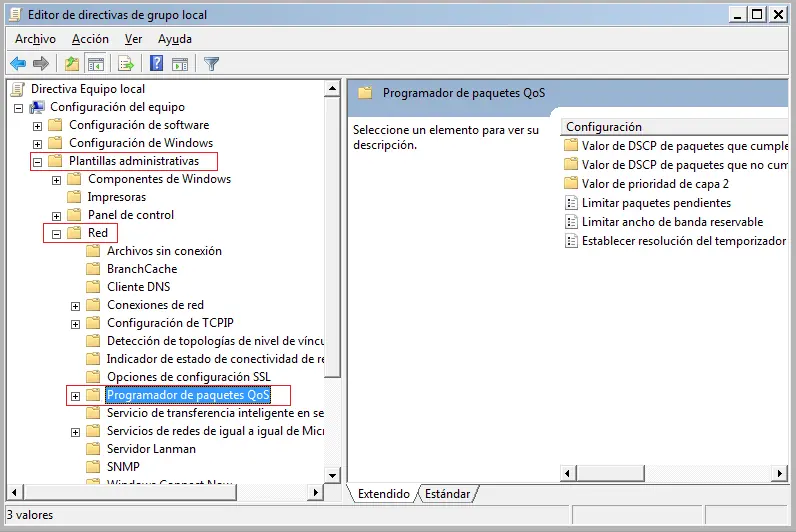This screenshot has width=796, height=532.
Task: Click the Directiva Equipo local scroll icon
Action: 18,89
